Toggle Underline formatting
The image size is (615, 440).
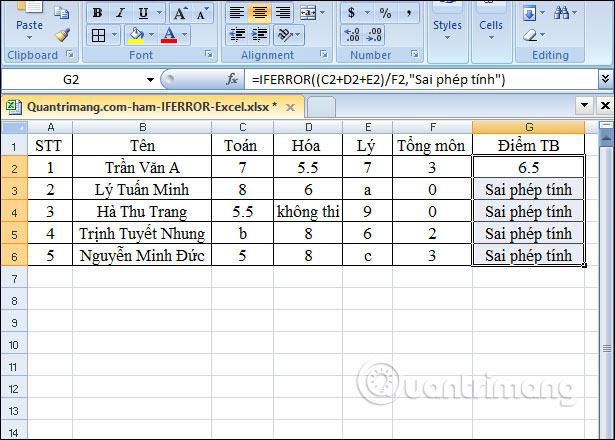[x=144, y=13]
